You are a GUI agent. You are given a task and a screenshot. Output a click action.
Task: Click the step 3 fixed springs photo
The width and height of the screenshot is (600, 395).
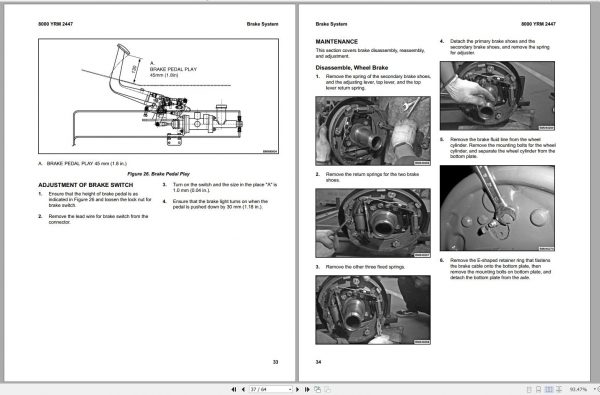click(373, 310)
